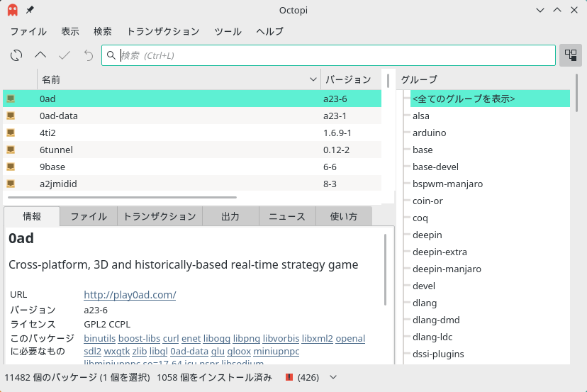Follow the openal dependency link
This screenshot has width=587, height=392.
pyautogui.click(x=350, y=338)
